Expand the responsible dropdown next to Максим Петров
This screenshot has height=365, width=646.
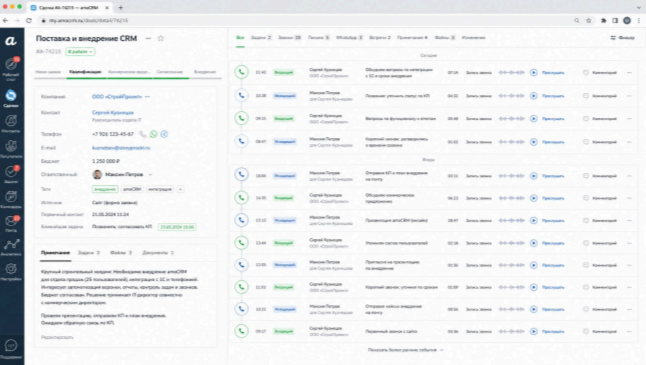pyautogui.click(x=150, y=175)
